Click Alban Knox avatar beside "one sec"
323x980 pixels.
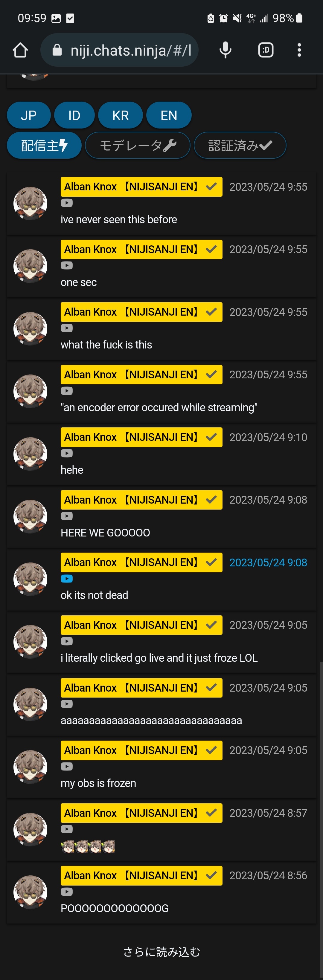coord(31,266)
